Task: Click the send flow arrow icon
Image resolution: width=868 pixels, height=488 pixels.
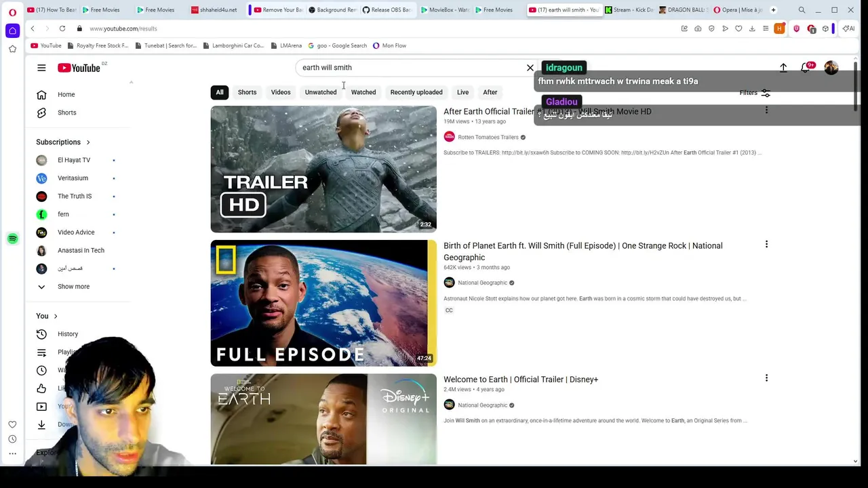Action: (x=725, y=28)
